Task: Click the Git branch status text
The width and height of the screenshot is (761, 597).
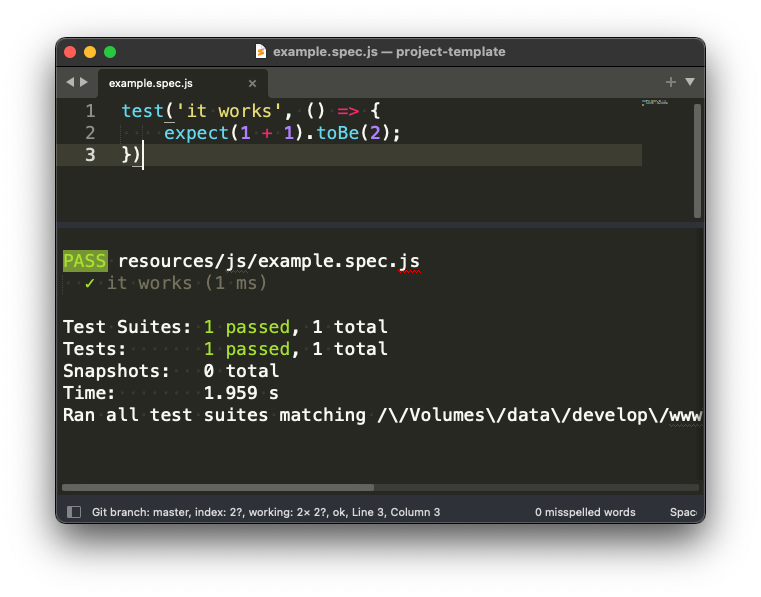Action: tap(265, 512)
